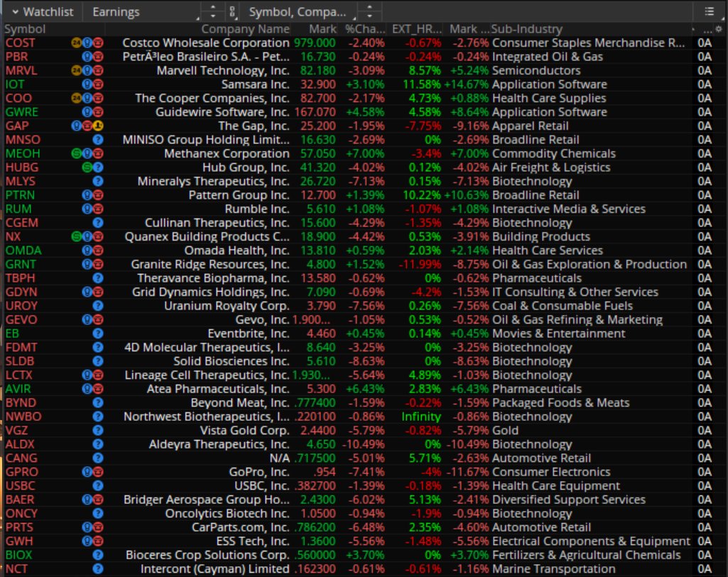Select the MEOH symbol
The width and height of the screenshot is (728, 577).
point(23,153)
